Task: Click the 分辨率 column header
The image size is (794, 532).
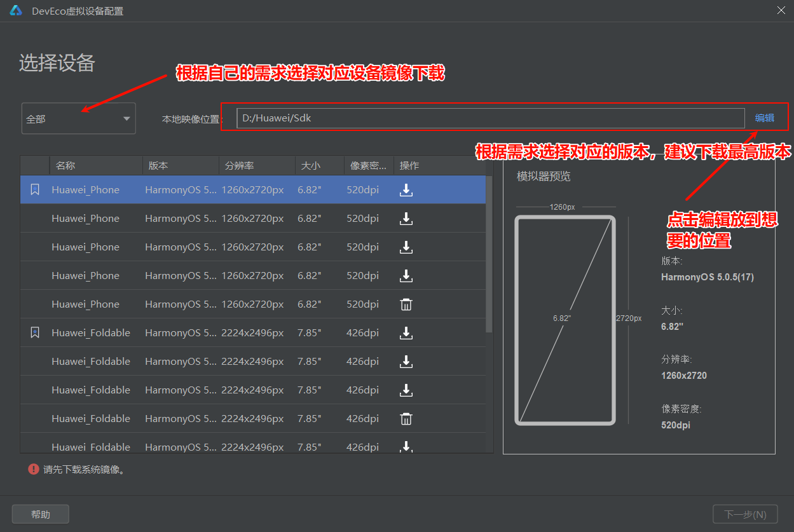Action: point(239,165)
